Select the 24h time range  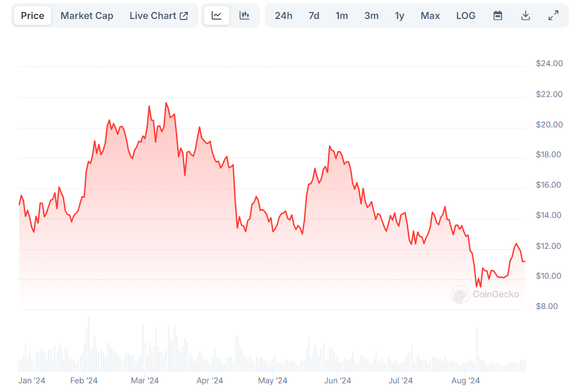click(284, 16)
